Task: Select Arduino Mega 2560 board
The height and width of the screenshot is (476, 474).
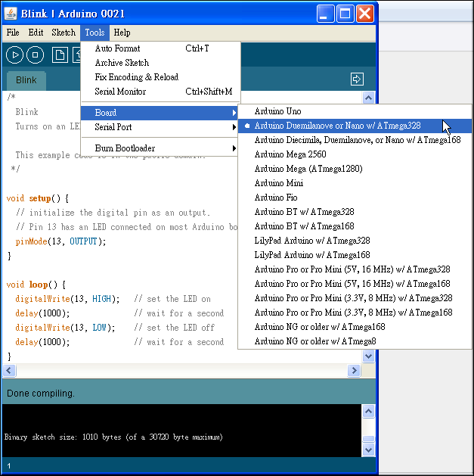Action: pyautogui.click(x=355, y=154)
